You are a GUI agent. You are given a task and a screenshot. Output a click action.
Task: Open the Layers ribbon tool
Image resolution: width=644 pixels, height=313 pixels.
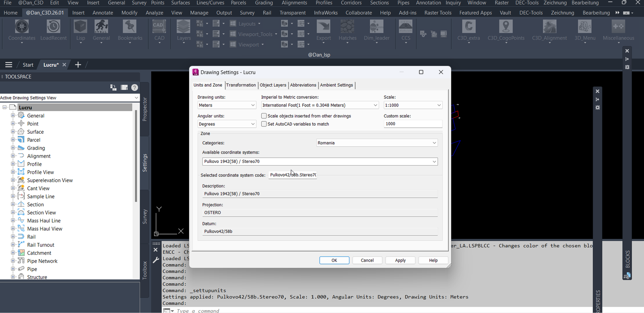click(x=184, y=31)
